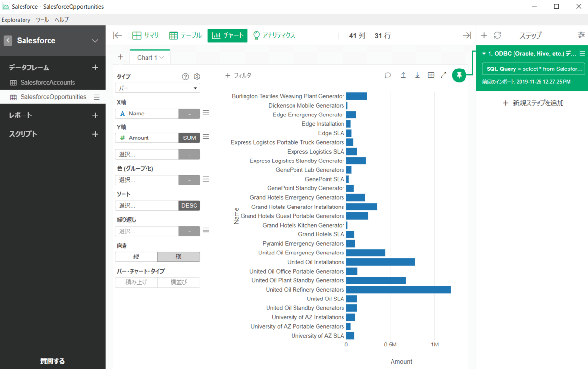Set chart orientation to 横
Image resolution: width=588 pixels, height=369 pixels.
179,257
